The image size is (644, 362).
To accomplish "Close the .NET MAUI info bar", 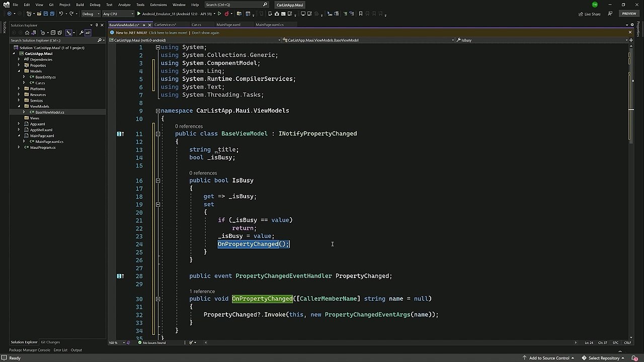I will coord(630,33).
